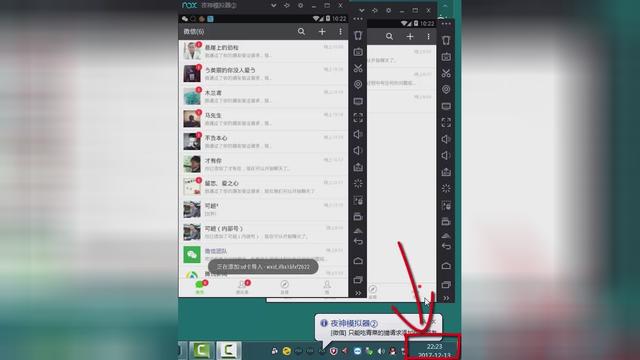Click the monitor icon in front Nox sidebar
The width and height of the screenshot is (640, 360).
tap(358, 101)
